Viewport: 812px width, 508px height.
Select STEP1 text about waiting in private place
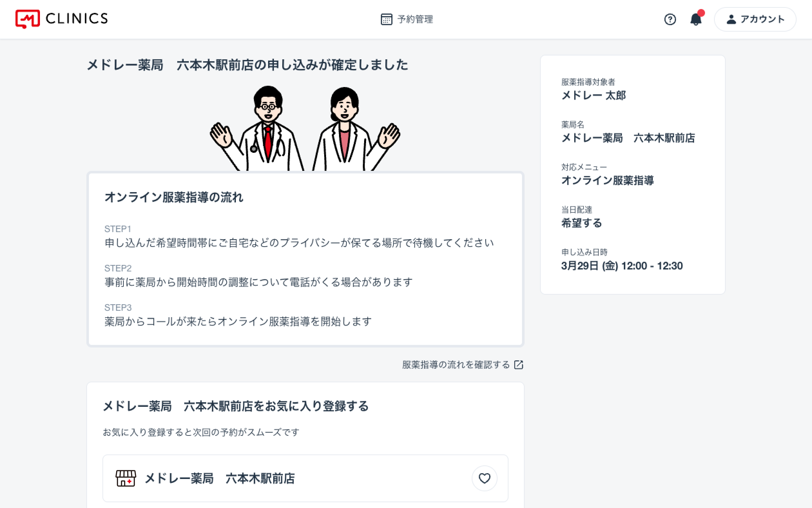click(x=299, y=243)
